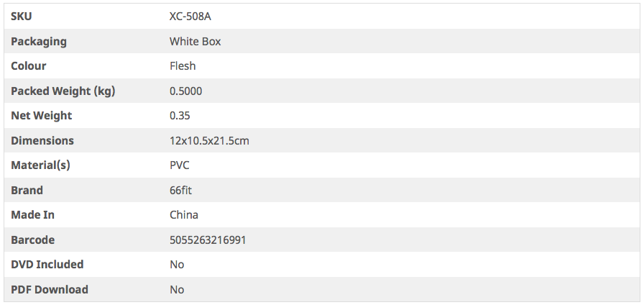644x305 pixels.
Task: Select the 0.35 net weight value
Action: [180, 116]
